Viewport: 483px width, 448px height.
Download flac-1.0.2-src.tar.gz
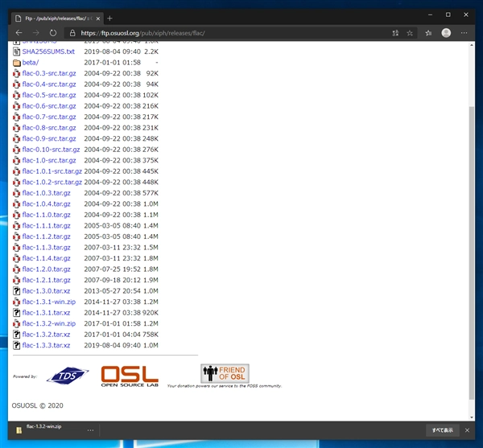(52, 182)
